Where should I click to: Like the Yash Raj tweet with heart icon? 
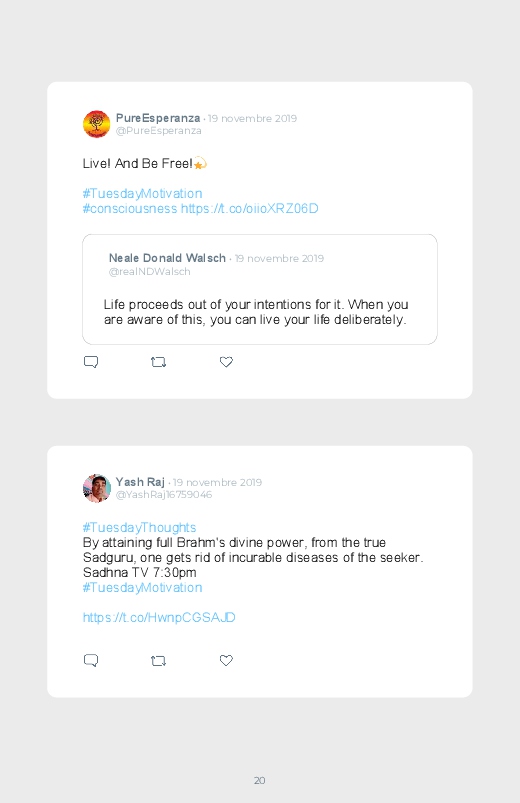226,661
